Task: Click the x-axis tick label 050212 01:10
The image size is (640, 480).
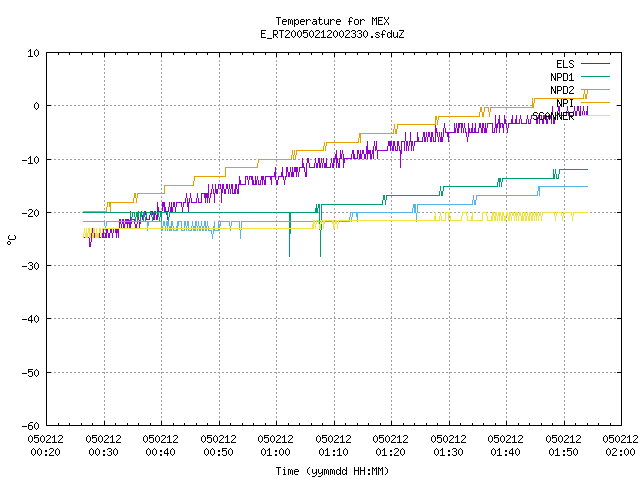Action: pyautogui.click(x=334, y=445)
